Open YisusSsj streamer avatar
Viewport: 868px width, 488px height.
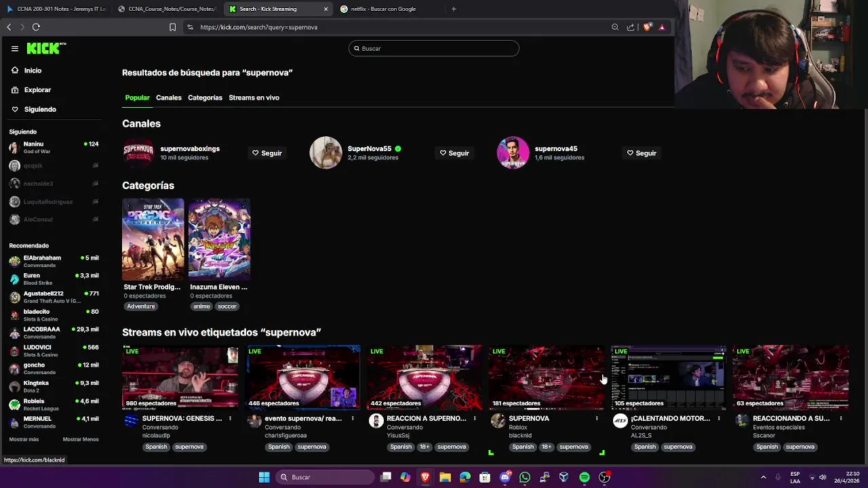376,421
